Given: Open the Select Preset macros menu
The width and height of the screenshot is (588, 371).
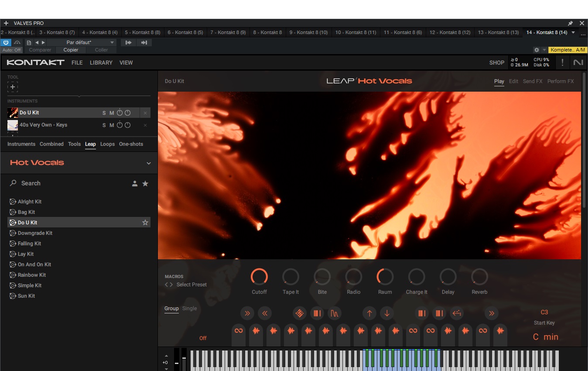Looking at the screenshot, I should click(191, 285).
